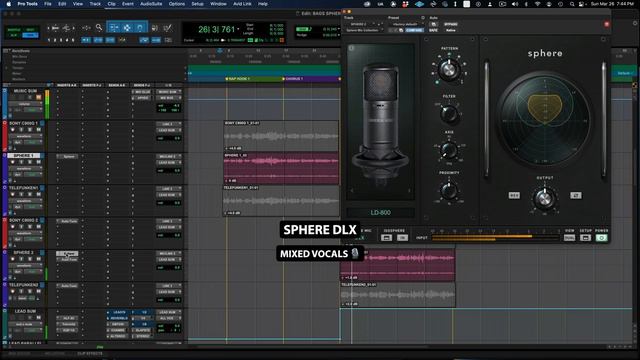
Task: Open the SONY C800G 1 LEAD SUM output selector
Action: (168, 130)
